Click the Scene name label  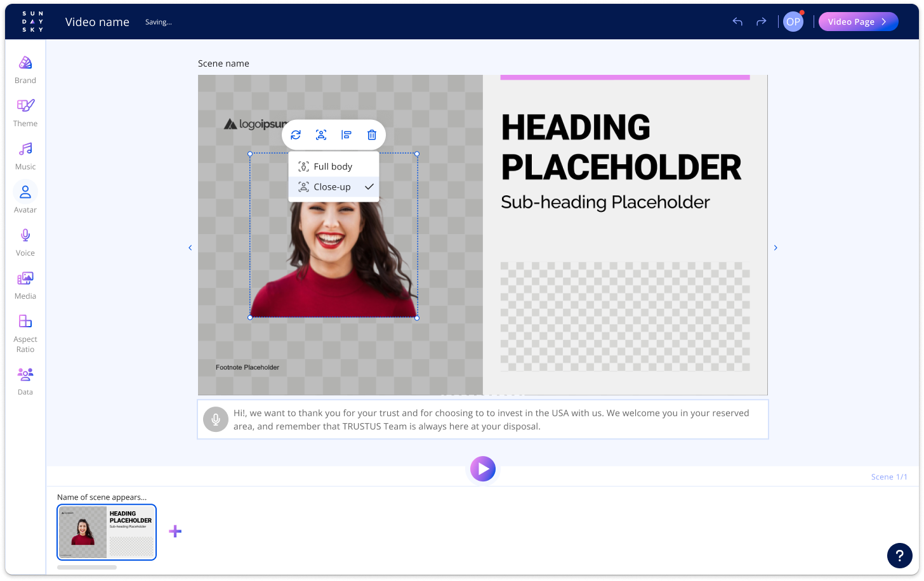(223, 63)
